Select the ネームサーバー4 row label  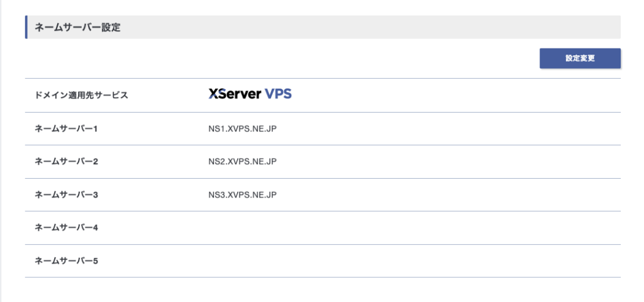[x=67, y=228]
